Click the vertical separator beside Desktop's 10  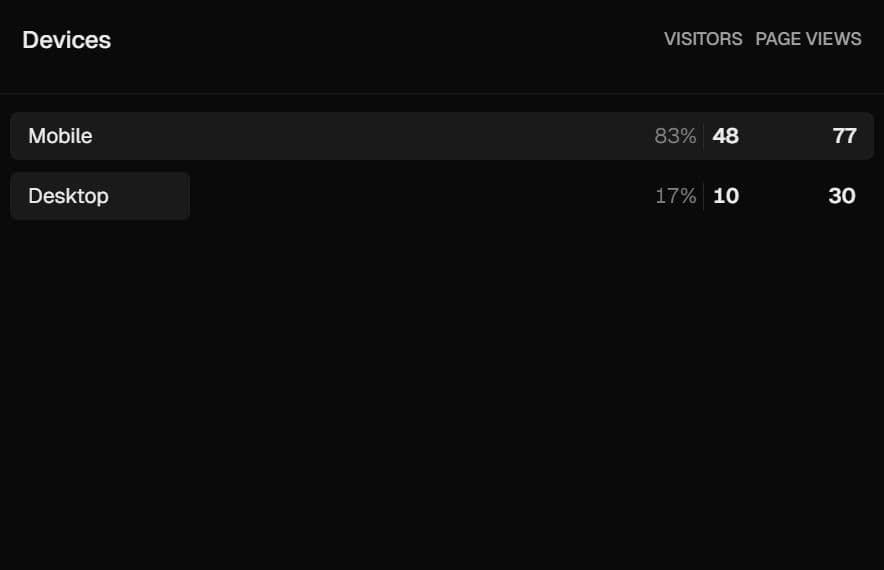(x=704, y=196)
